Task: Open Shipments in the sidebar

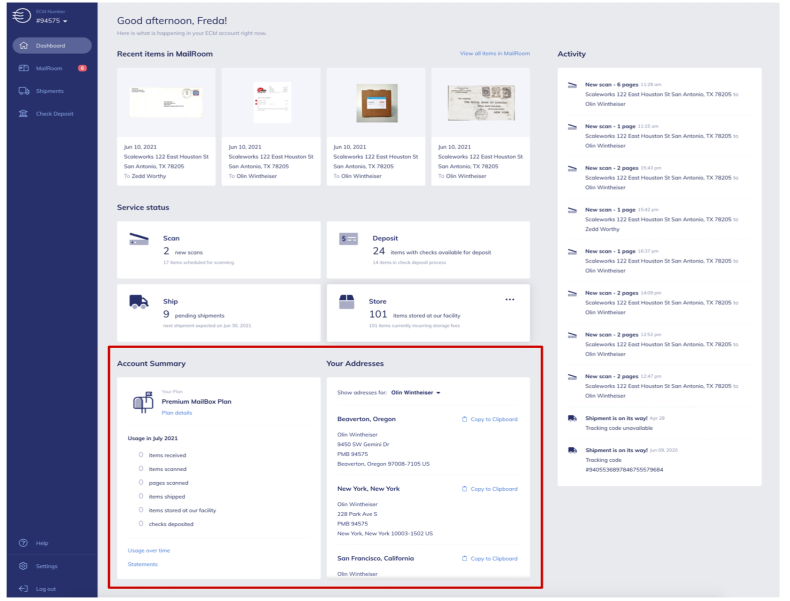Action: [50, 91]
